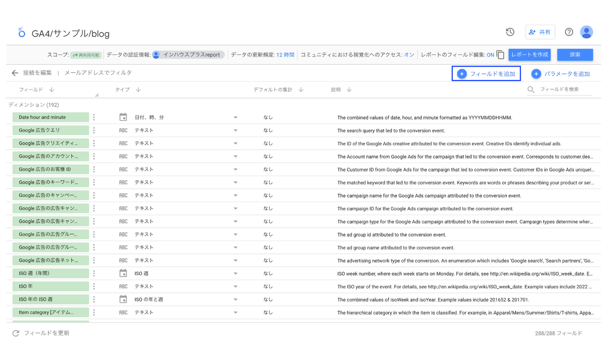Click calendar type icon for ISO 週（年間）

pyautogui.click(x=123, y=273)
